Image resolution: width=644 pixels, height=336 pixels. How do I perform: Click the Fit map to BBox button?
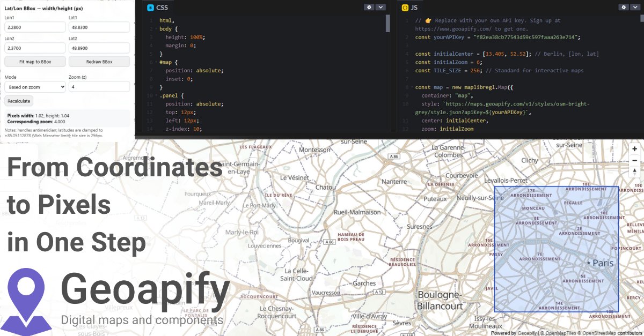pyautogui.click(x=35, y=62)
